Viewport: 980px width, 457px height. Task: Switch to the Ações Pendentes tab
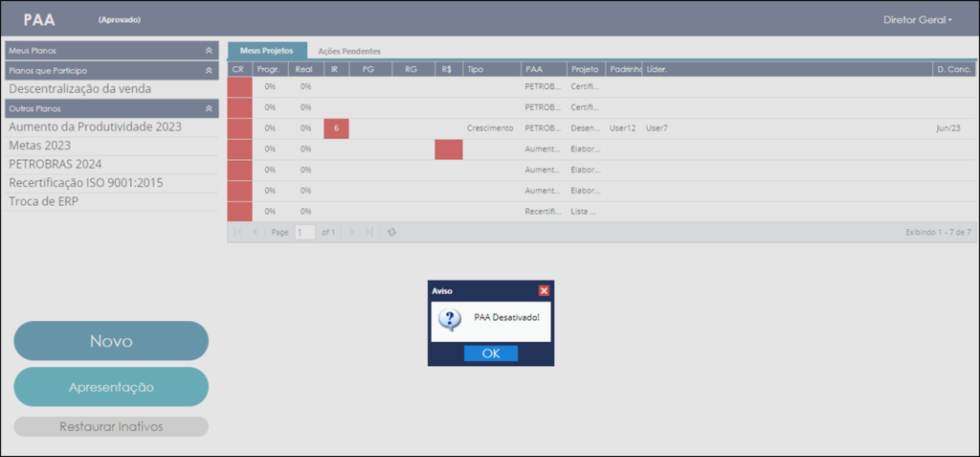(x=349, y=52)
